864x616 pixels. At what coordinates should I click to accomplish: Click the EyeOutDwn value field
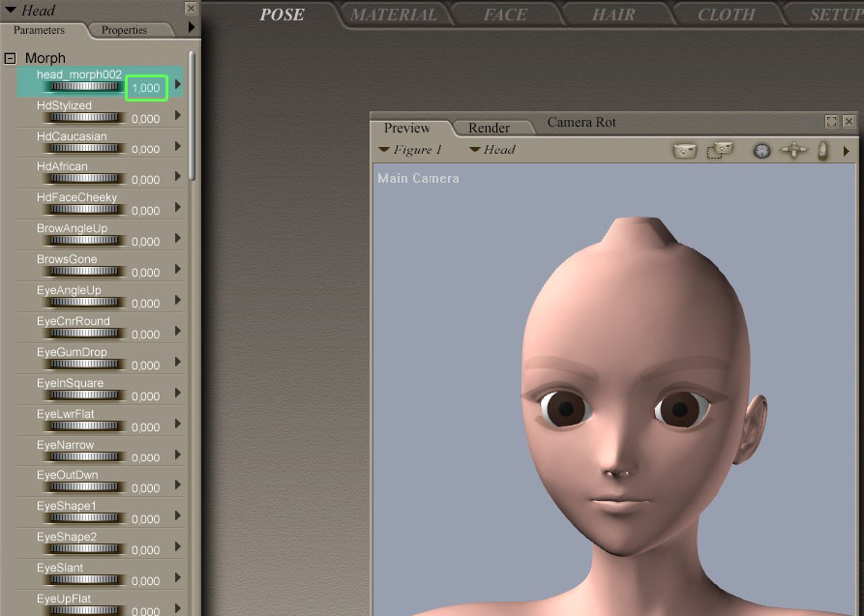(x=145, y=488)
